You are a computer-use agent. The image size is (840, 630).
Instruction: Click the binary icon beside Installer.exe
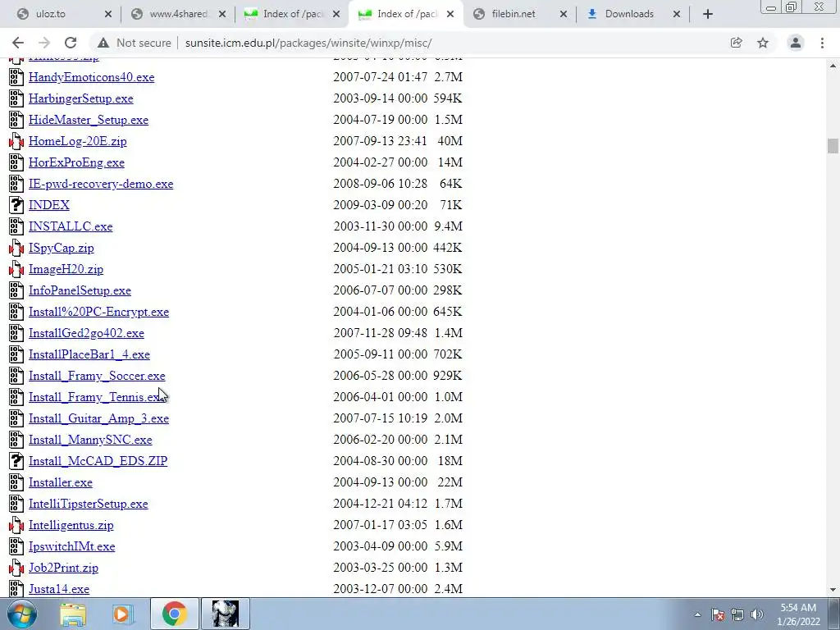(16, 482)
